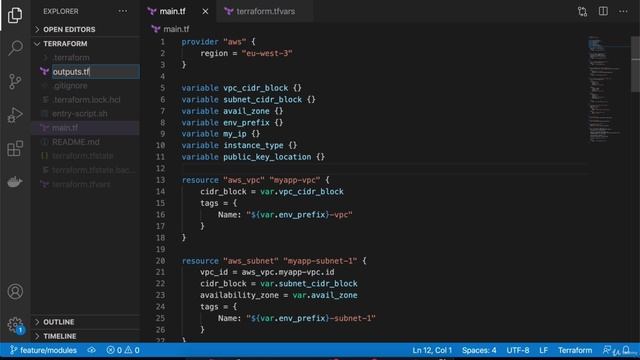Expand the Open Editors section

coord(86,29)
